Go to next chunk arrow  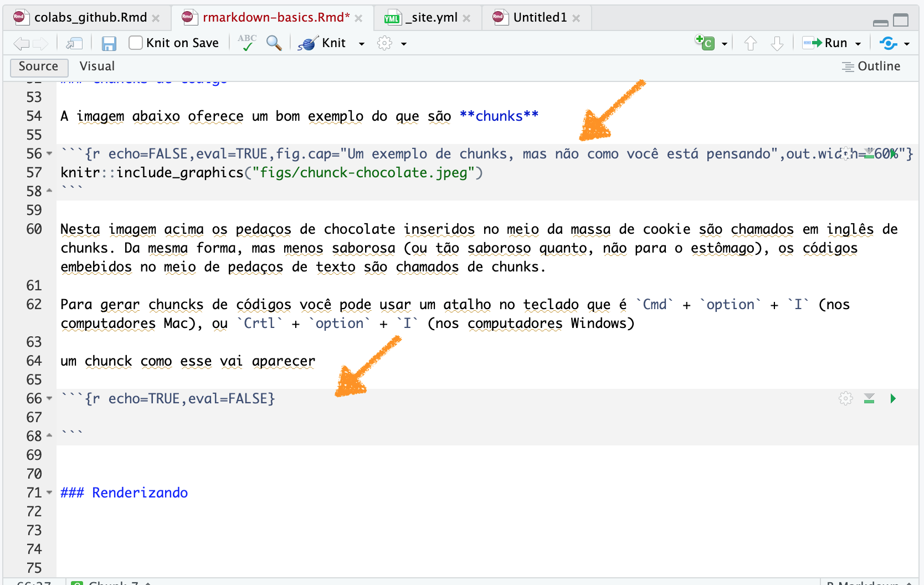point(777,43)
